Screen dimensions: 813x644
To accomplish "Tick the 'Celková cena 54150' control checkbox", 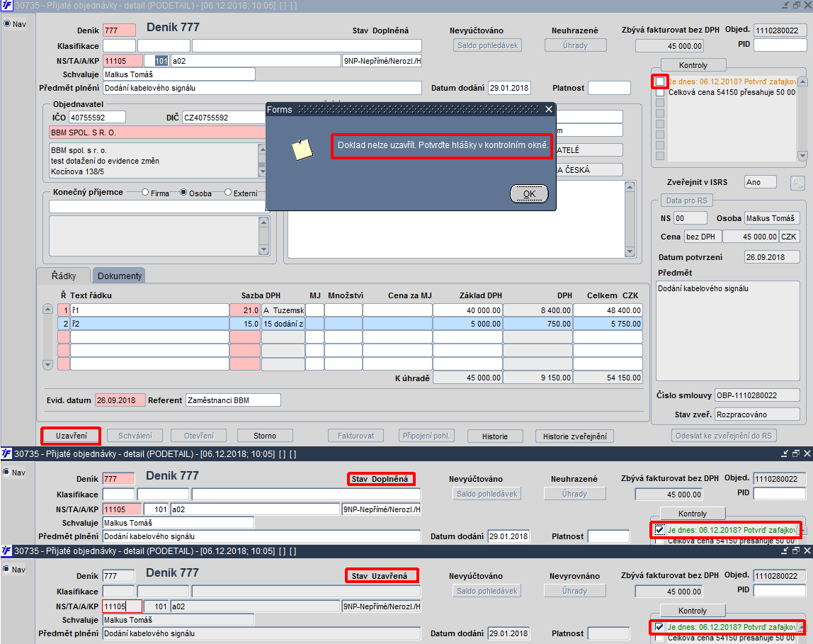I will tap(660, 92).
